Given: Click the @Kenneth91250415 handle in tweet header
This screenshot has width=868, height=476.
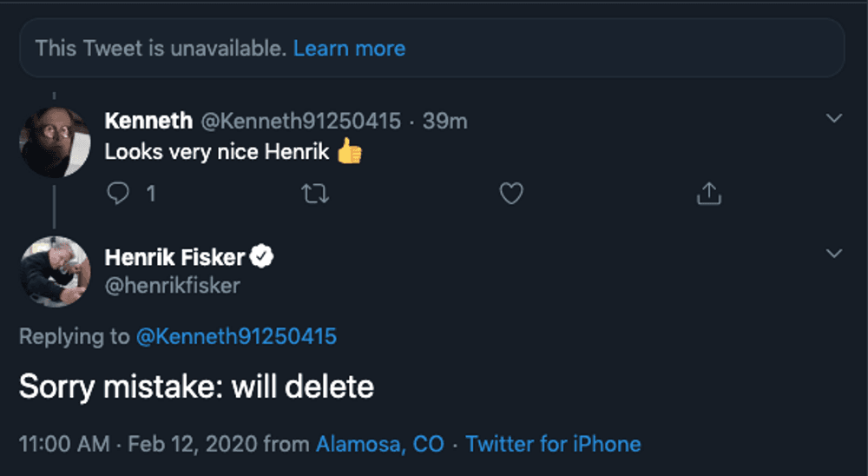Looking at the screenshot, I should (x=301, y=122).
